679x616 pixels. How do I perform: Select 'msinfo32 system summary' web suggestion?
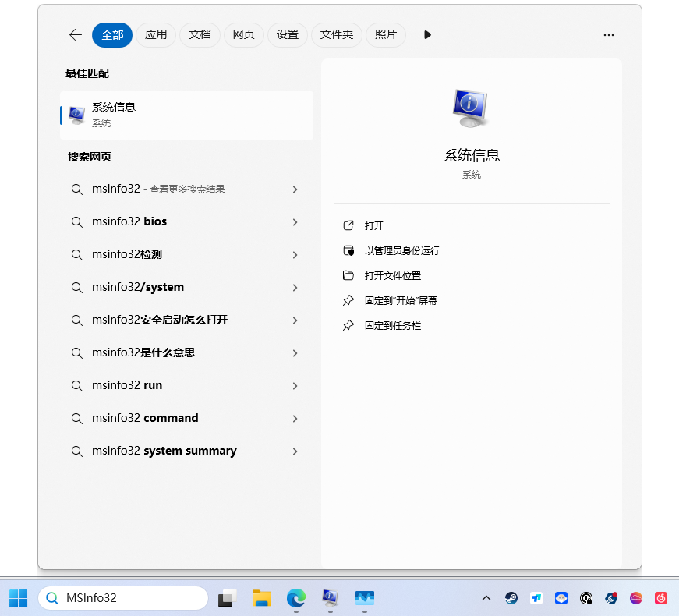pos(164,451)
